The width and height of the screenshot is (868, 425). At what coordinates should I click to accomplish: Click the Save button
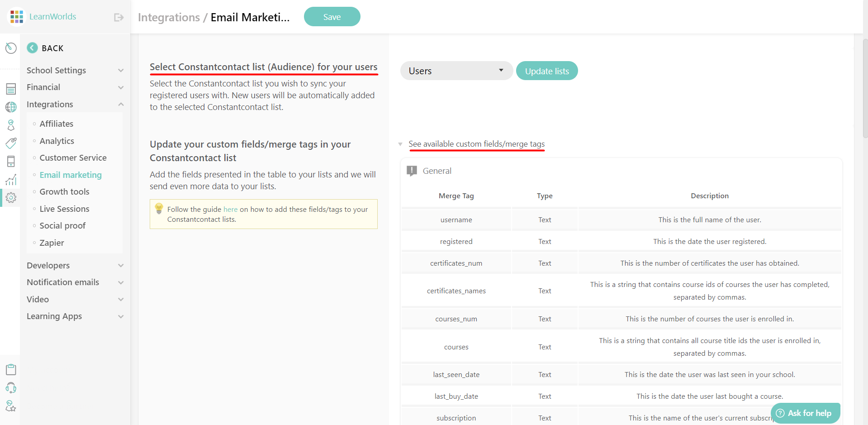point(332,16)
